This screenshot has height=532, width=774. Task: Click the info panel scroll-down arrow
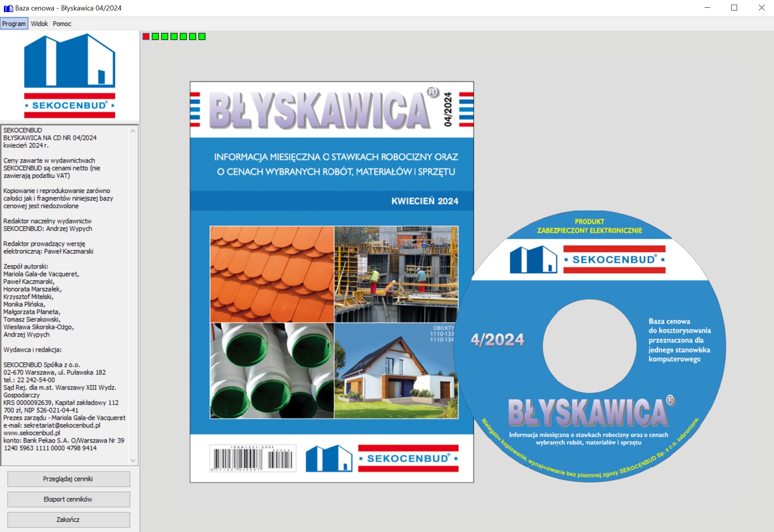(133, 461)
